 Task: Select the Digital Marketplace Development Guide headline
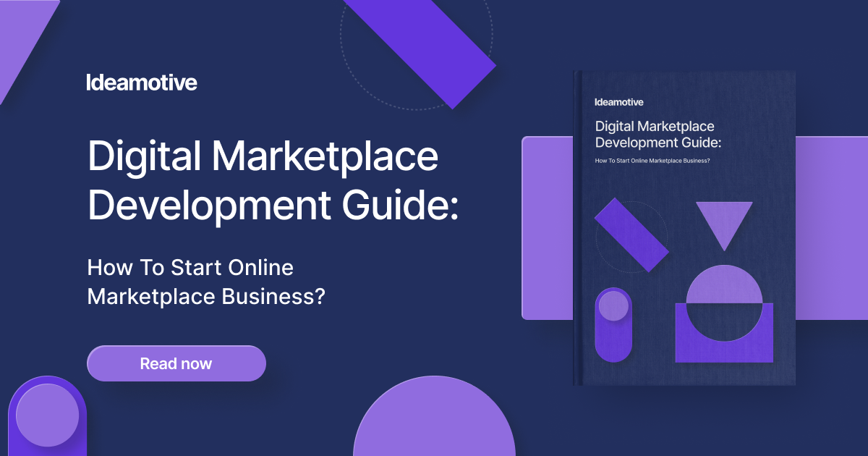(x=273, y=180)
